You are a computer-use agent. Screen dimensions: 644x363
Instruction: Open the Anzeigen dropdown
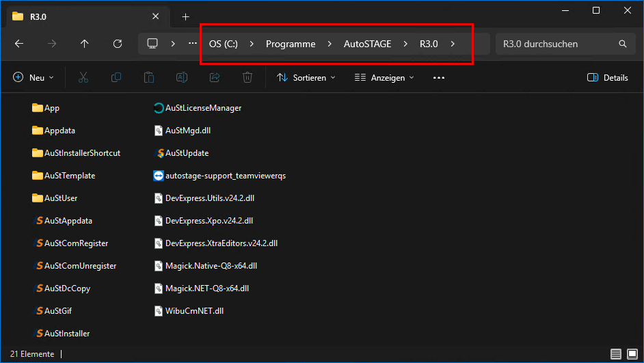click(384, 78)
